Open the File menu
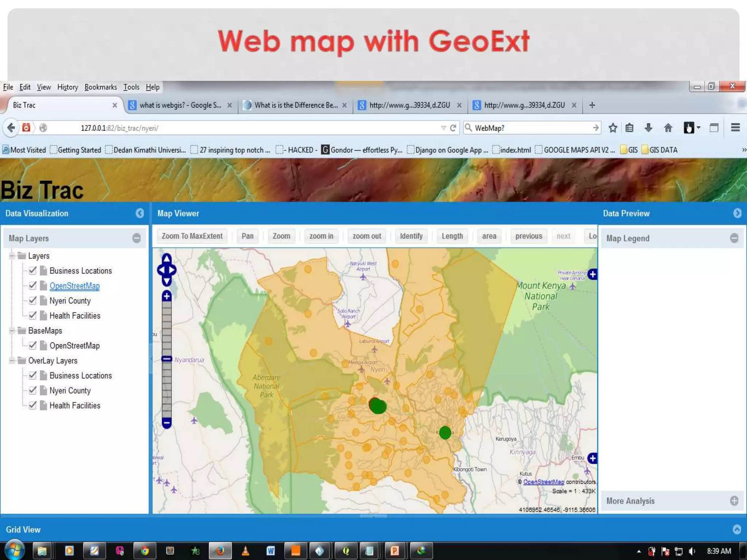 pyautogui.click(x=8, y=87)
